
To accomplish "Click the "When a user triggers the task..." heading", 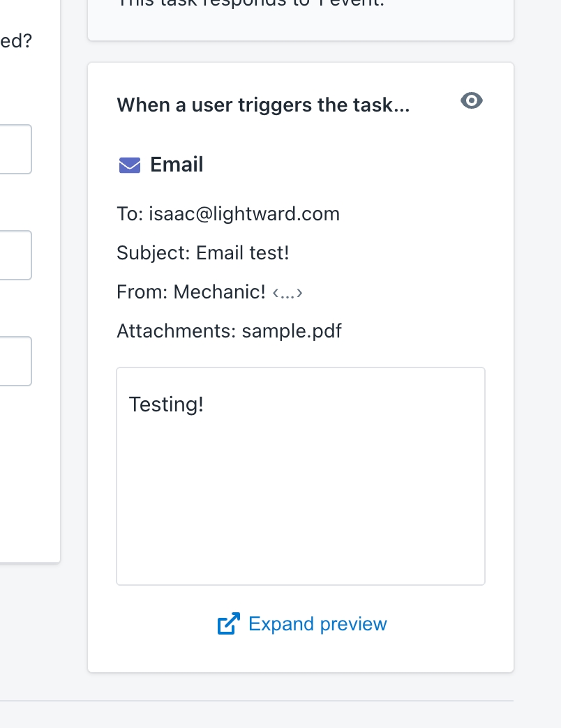I will pos(263,105).
